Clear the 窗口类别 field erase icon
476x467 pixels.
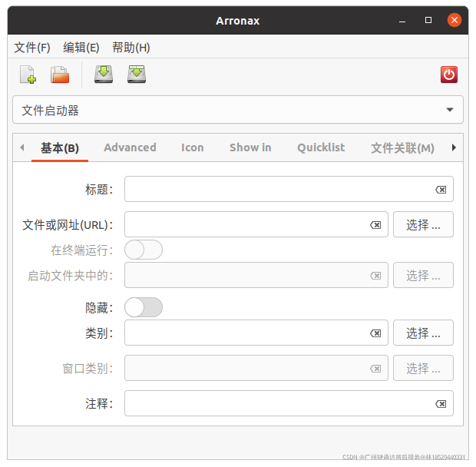(375, 369)
